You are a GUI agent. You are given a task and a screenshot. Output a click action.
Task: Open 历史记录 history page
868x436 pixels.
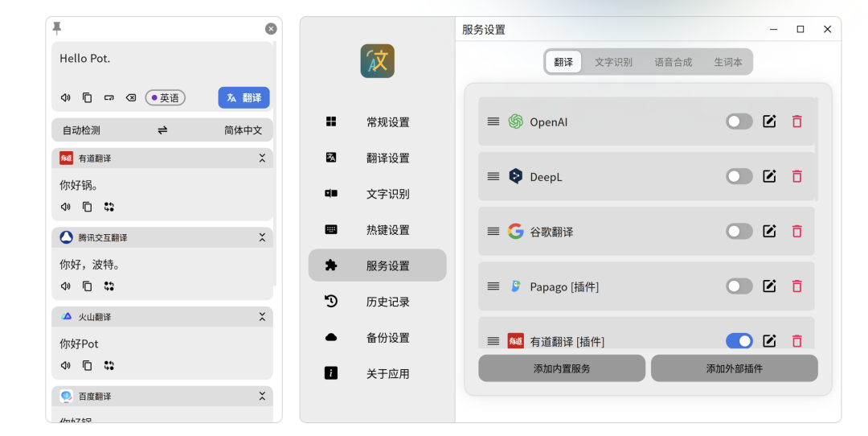point(377,302)
